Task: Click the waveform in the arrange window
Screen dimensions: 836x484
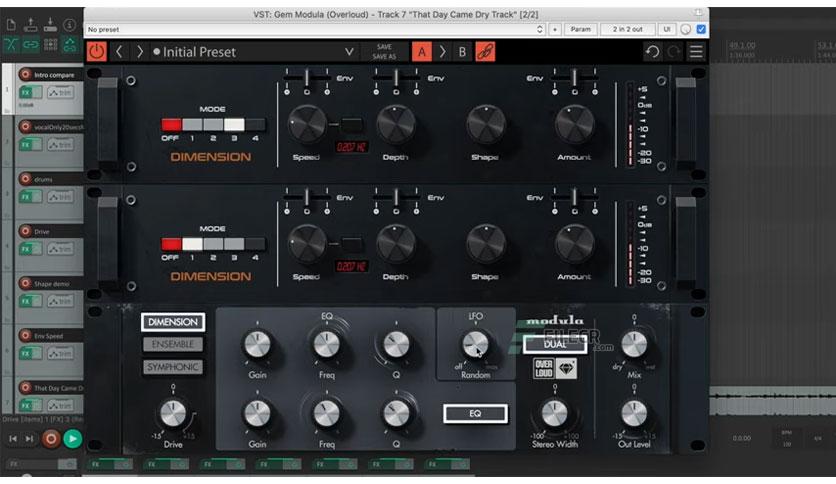Action: (x=773, y=401)
